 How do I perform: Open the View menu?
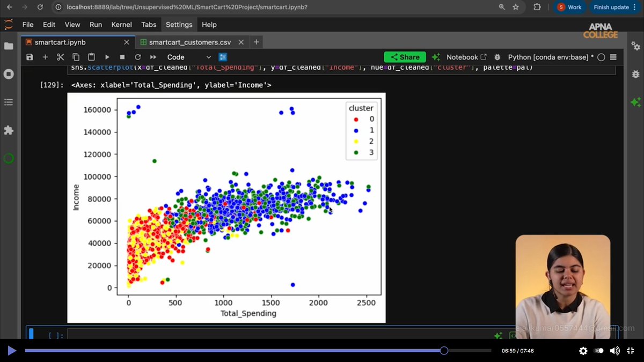tap(72, 25)
